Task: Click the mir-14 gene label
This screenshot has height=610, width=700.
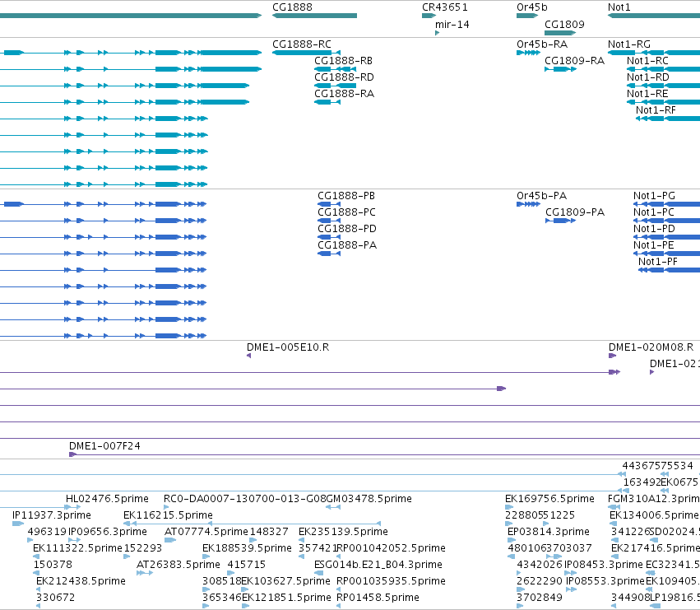Action: pos(452,25)
